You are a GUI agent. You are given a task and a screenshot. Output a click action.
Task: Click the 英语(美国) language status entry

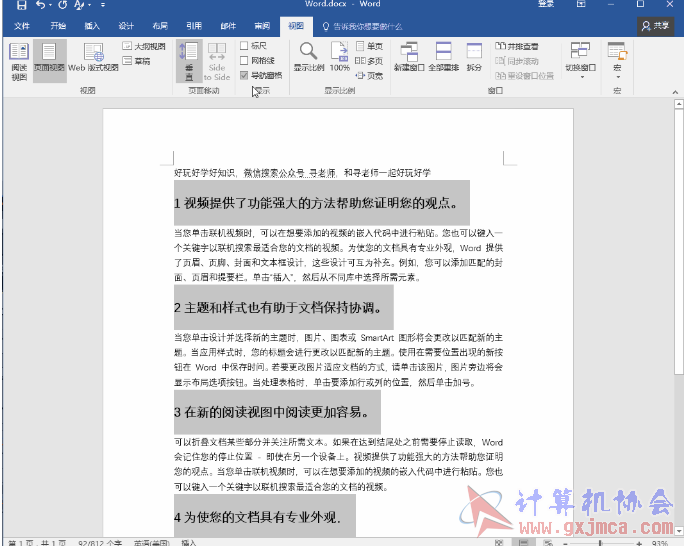[152, 543]
